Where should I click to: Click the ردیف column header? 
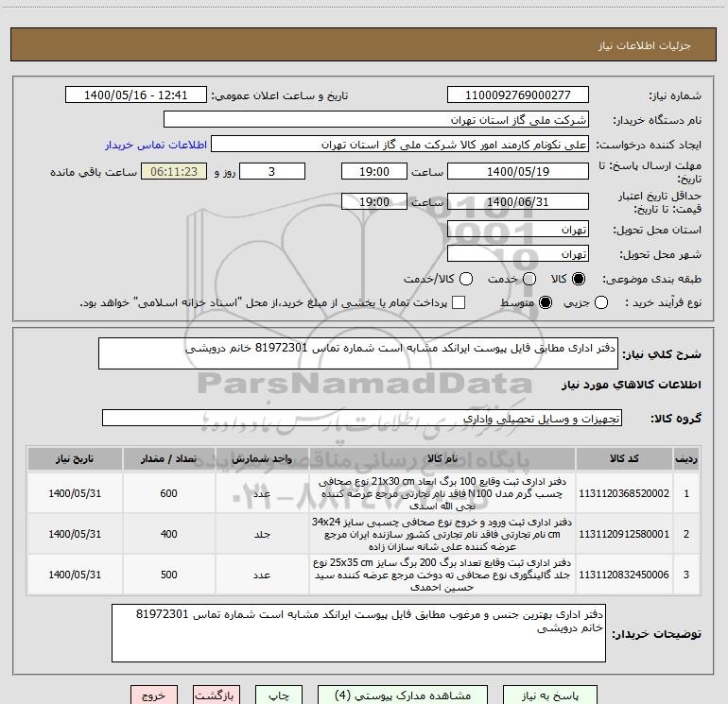(686, 458)
